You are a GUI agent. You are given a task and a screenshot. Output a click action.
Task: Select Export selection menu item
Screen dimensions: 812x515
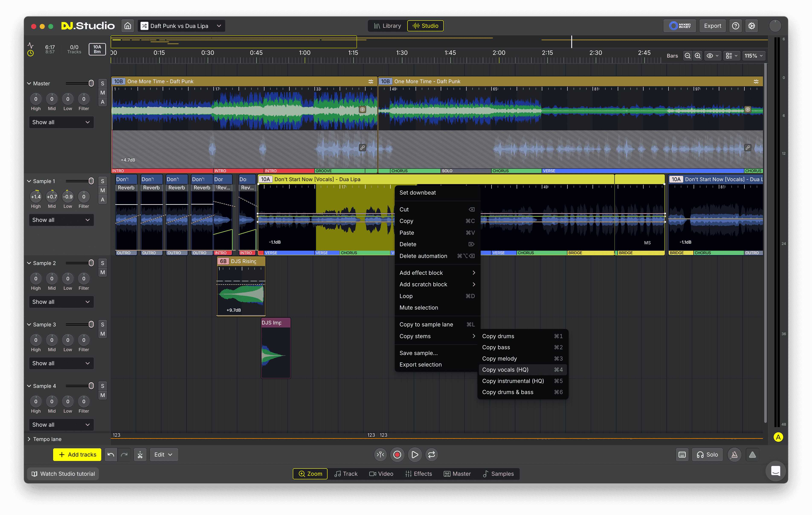(437, 364)
